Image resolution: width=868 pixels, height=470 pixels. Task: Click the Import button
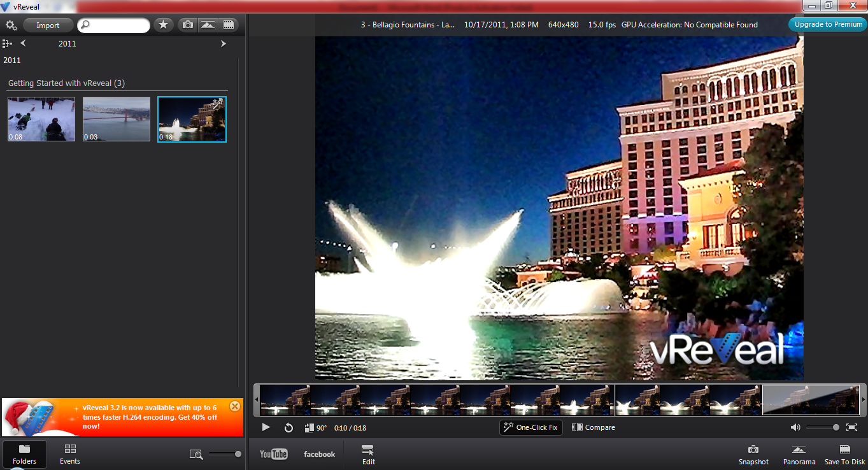coord(48,25)
